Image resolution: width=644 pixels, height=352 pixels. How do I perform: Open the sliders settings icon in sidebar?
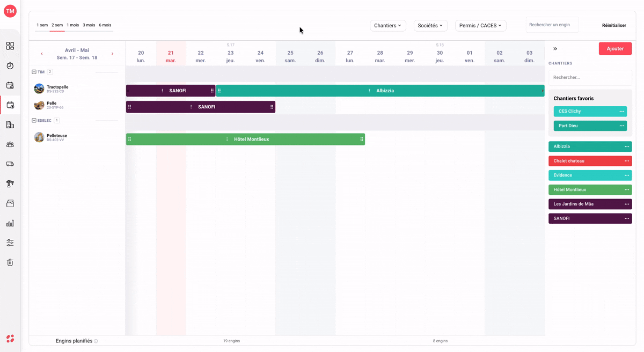[10, 243]
